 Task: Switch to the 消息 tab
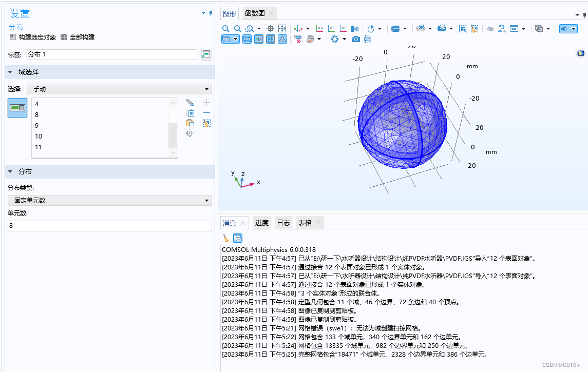coord(230,223)
